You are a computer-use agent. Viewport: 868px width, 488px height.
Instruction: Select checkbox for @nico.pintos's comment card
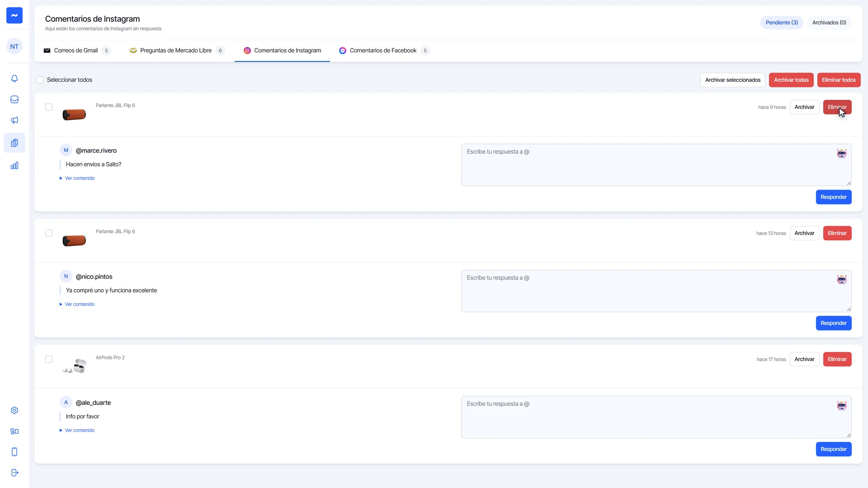tap(49, 233)
